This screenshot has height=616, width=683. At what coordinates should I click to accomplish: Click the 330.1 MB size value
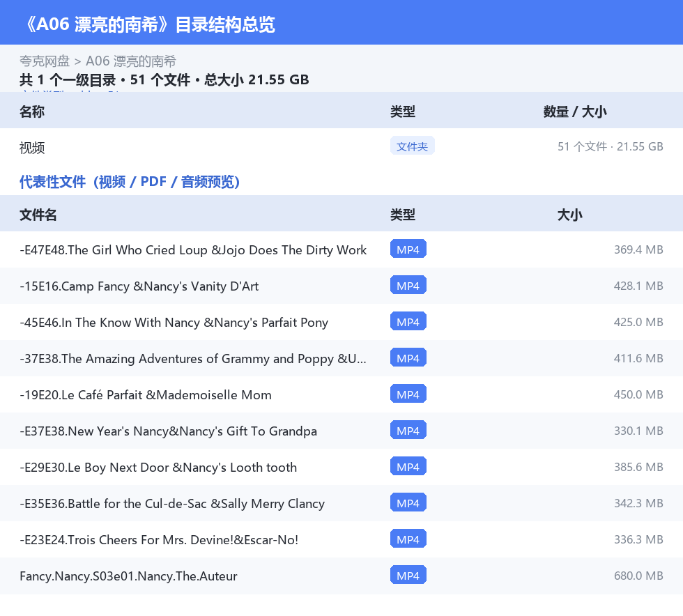(638, 431)
